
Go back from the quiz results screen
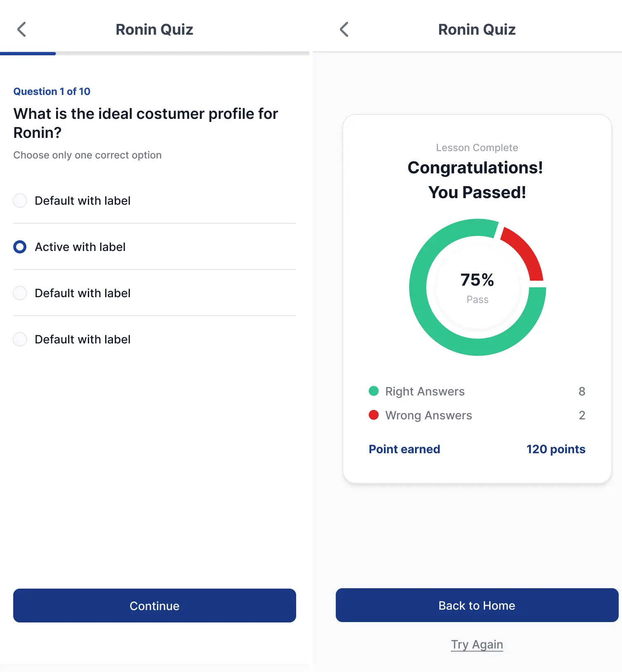tap(344, 29)
